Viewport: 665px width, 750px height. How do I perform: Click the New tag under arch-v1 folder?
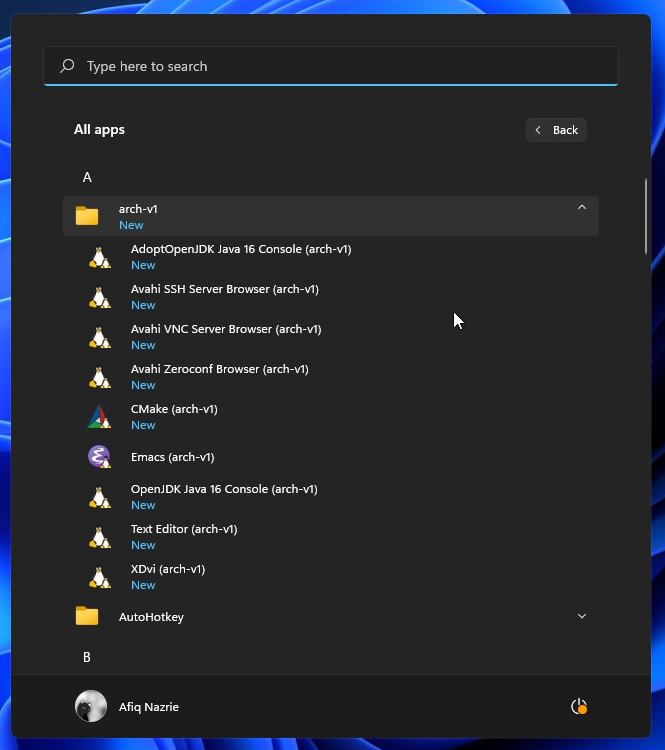[131, 225]
